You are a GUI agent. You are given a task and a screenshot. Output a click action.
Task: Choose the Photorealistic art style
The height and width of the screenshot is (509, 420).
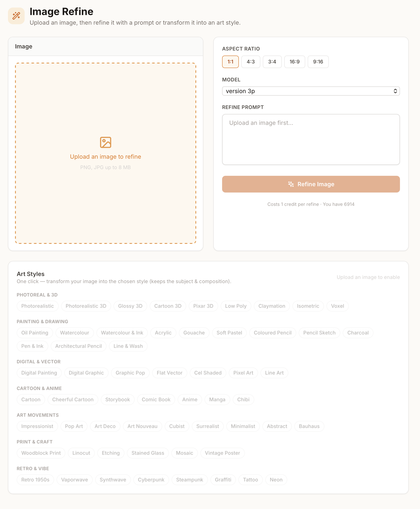(x=38, y=306)
